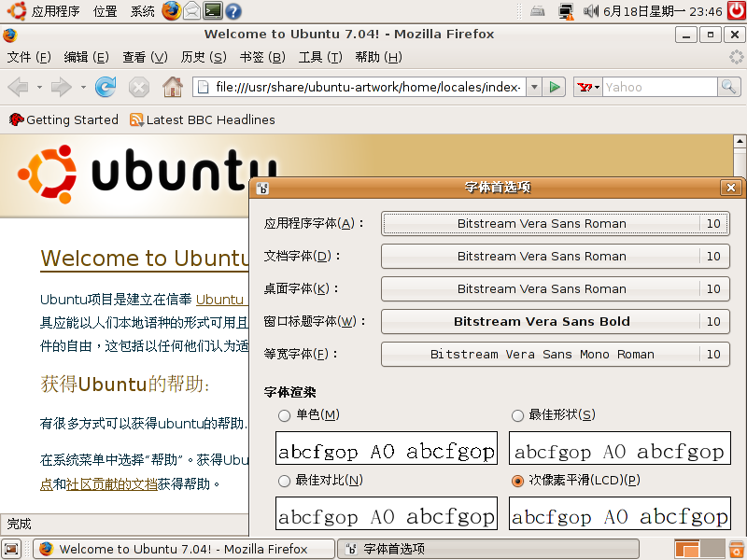Click the page scrollbar up arrow
The image size is (747, 560).
[740, 141]
